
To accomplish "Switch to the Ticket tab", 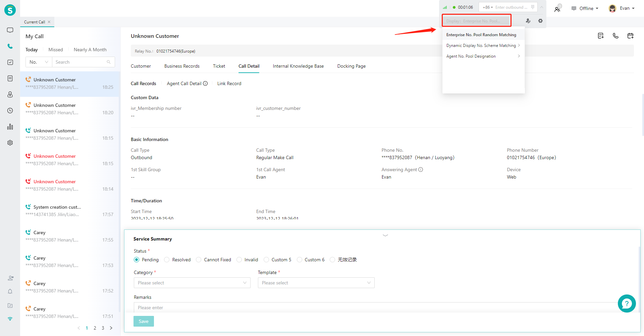I will [219, 66].
